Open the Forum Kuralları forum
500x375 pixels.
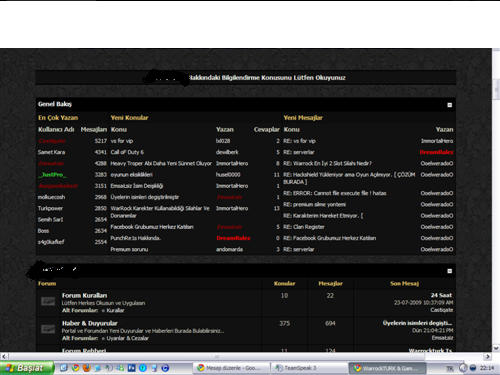[84, 295]
